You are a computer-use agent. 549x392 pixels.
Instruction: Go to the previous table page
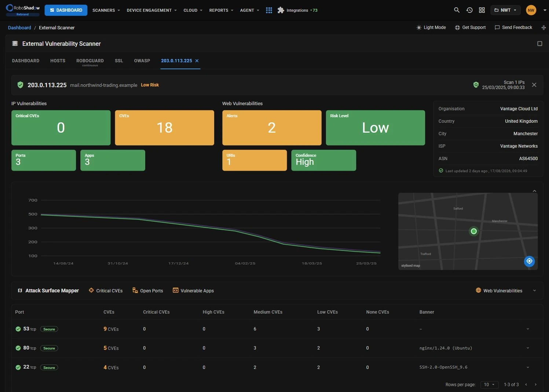[526, 385]
